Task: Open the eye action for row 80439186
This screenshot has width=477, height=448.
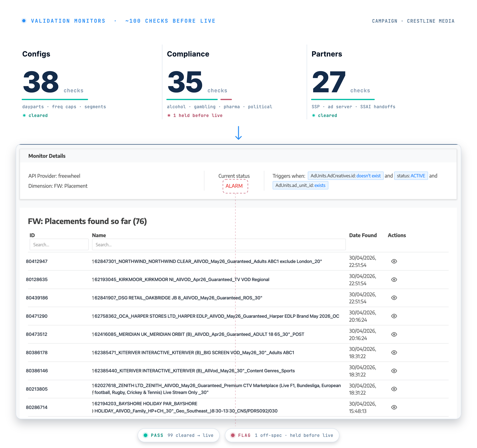Action: (394, 298)
